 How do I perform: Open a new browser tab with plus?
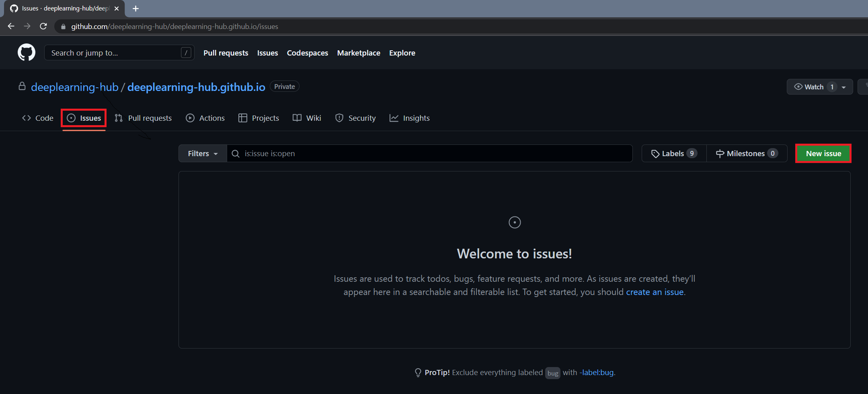(x=135, y=8)
